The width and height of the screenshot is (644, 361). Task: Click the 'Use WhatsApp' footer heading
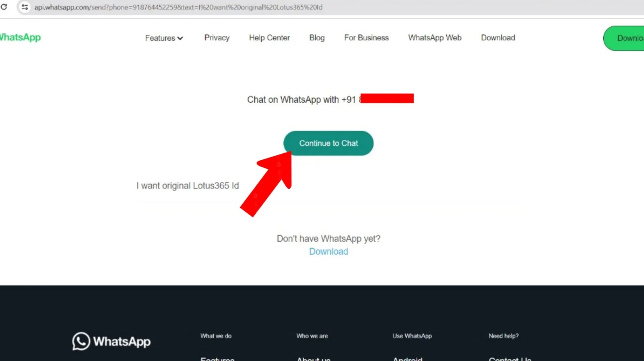pyautogui.click(x=412, y=336)
